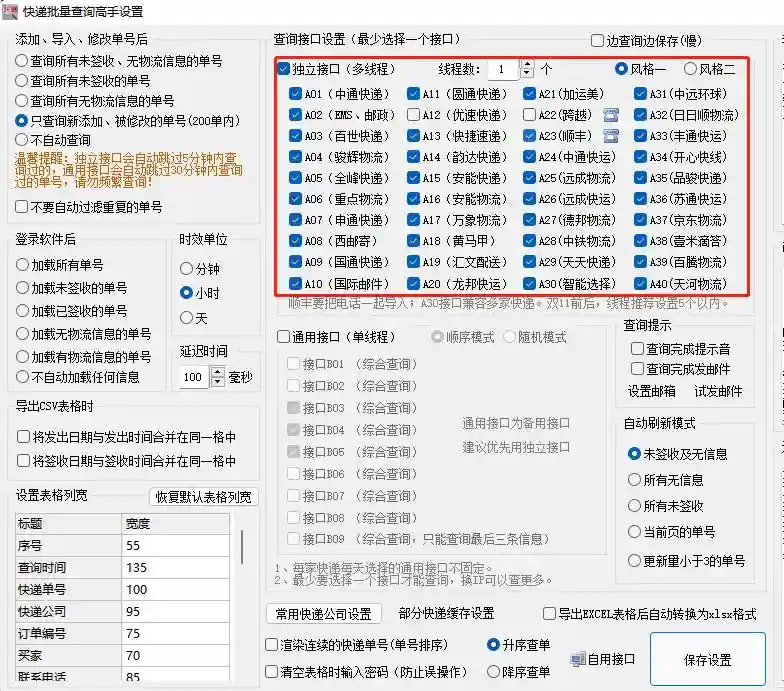Viewport: 784px width, 691px height.
Task: Decrease the 延迟时间 value with down arrow
Action: [218, 383]
